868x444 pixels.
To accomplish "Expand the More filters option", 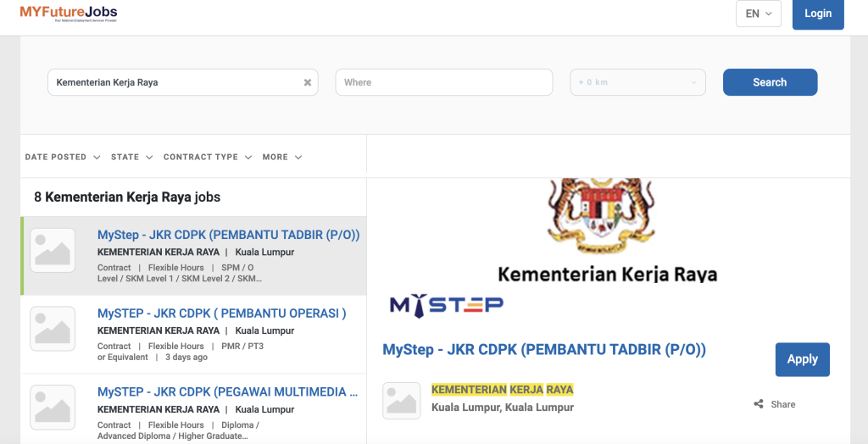I will (x=281, y=157).
